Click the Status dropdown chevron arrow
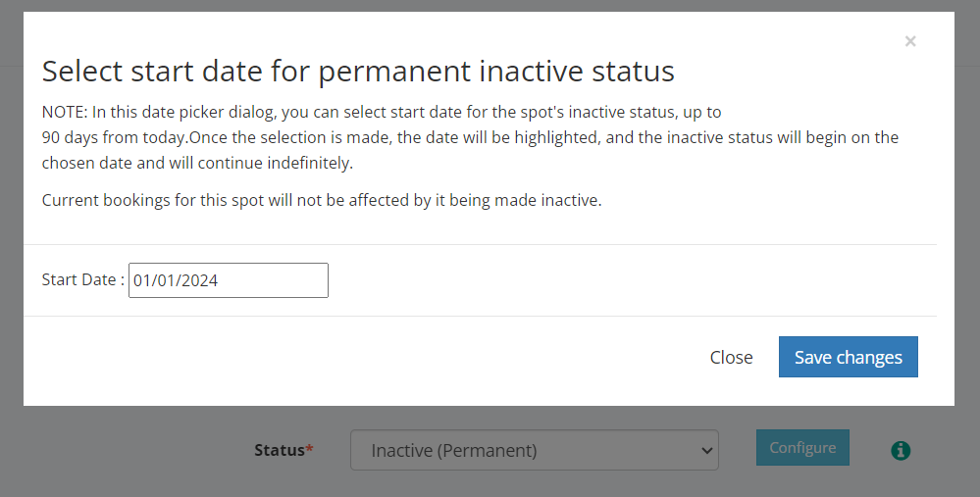 point(704,451)
